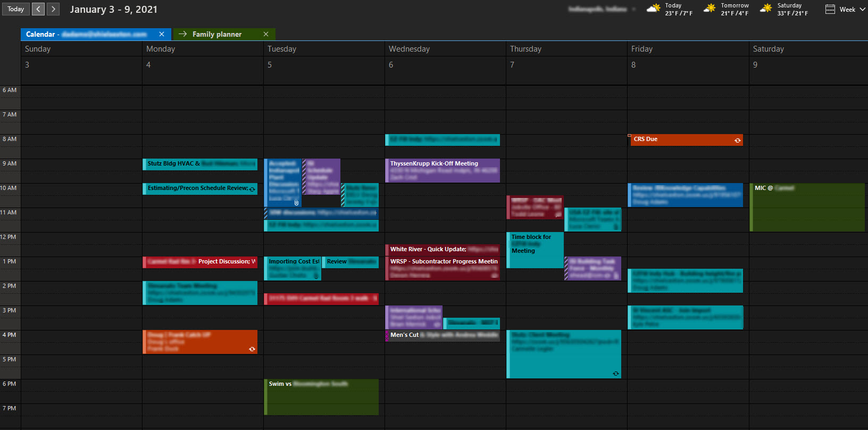Click the Saturday weather forecast icon
The image size is (868, 430).
(x=766, y=9)
